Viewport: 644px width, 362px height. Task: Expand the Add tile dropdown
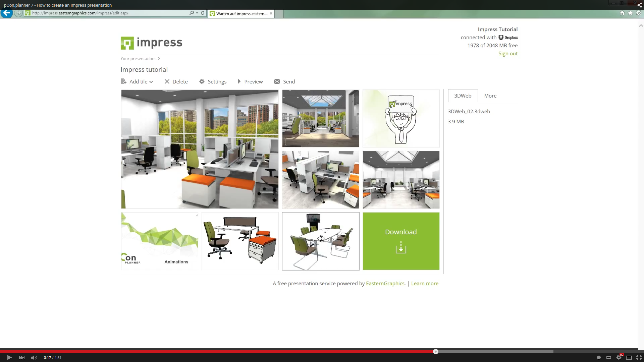151,81
